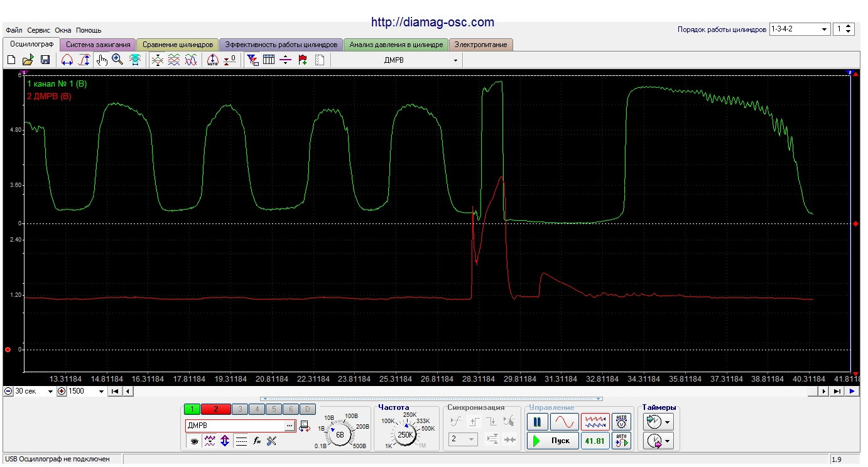Expand the second timer dropdown arrow
The image size is (868, 467).
coord(668,441)
